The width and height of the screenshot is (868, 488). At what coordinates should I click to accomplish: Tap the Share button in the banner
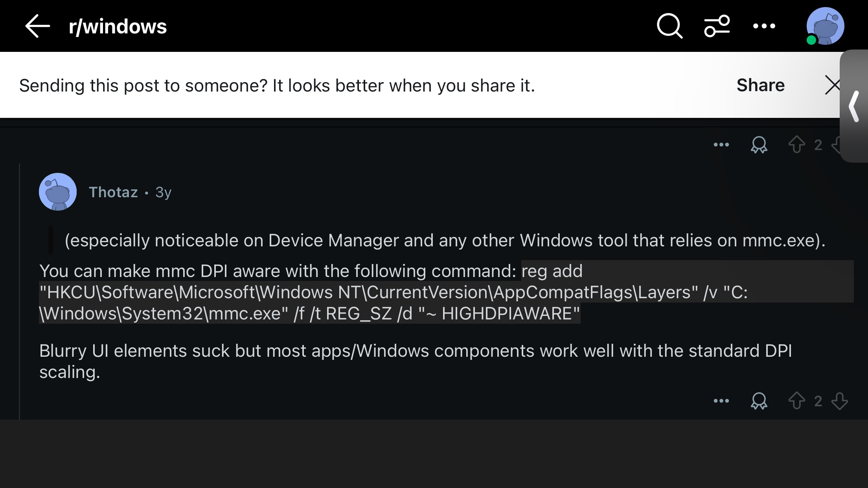click(x=760, y=85)
